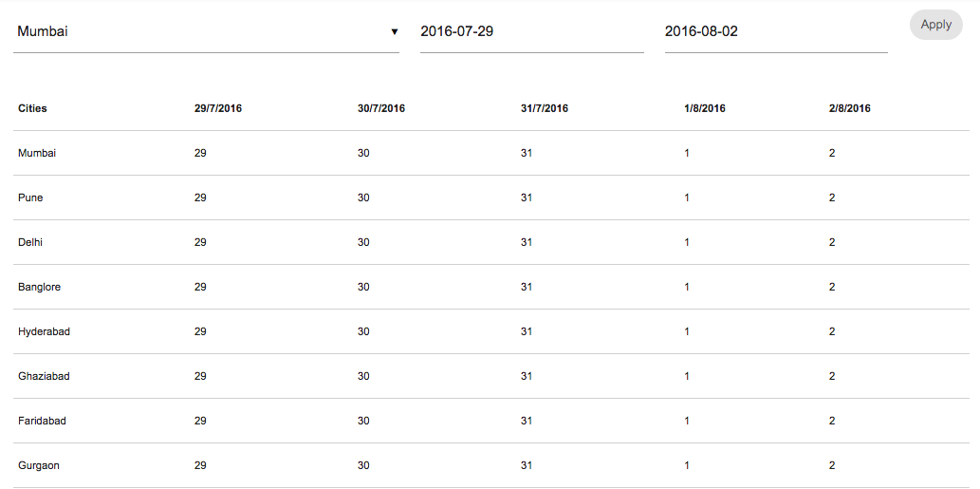The image size is (980, 489).
Task: Click the 1/8/2016 column header
Action: click(705, 108)
